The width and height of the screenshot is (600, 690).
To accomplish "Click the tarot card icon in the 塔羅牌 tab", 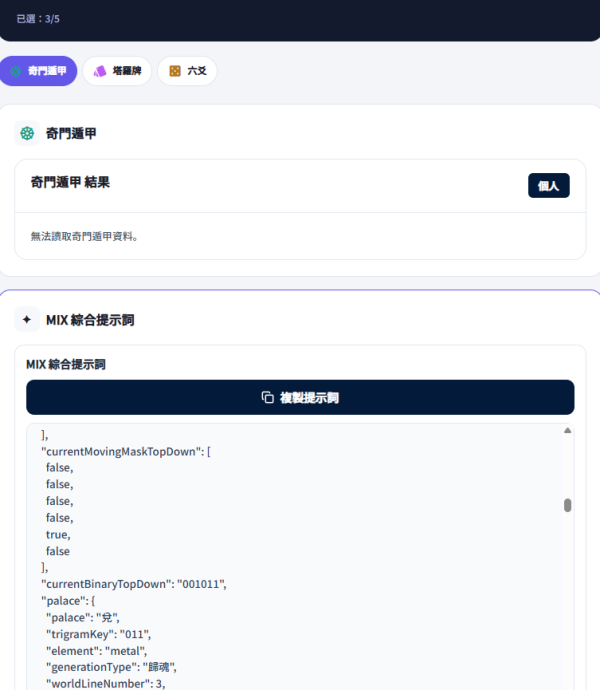I will pos(100,71).
